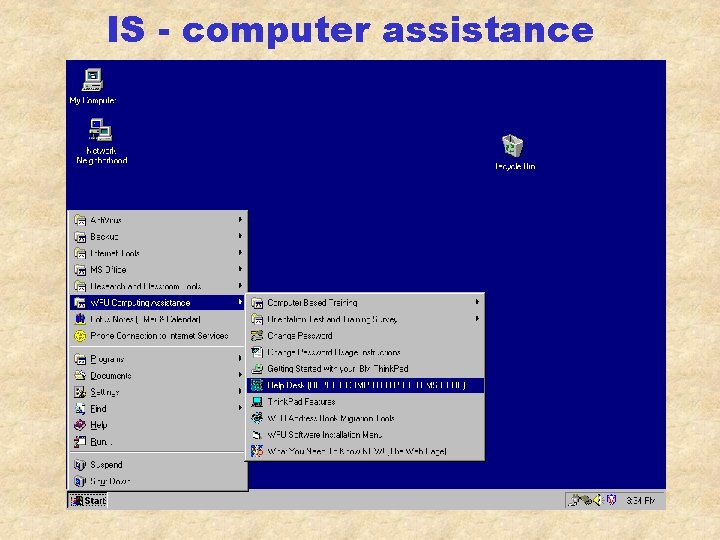Open the Backup folder menu item

[x=158, y=236]
